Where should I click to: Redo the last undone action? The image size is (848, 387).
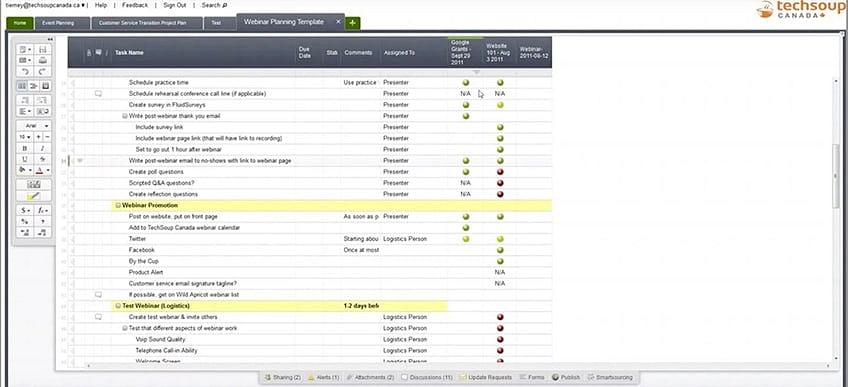pos(43,71)
